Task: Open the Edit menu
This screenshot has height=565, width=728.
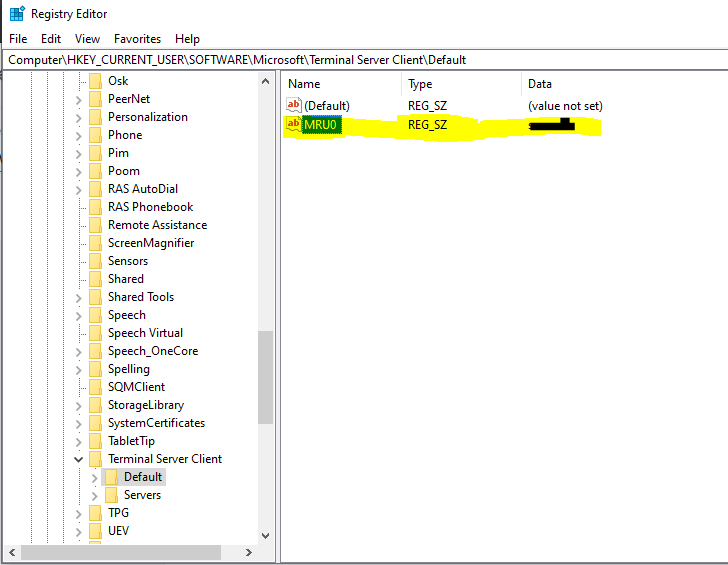Action: click(51, 39)
